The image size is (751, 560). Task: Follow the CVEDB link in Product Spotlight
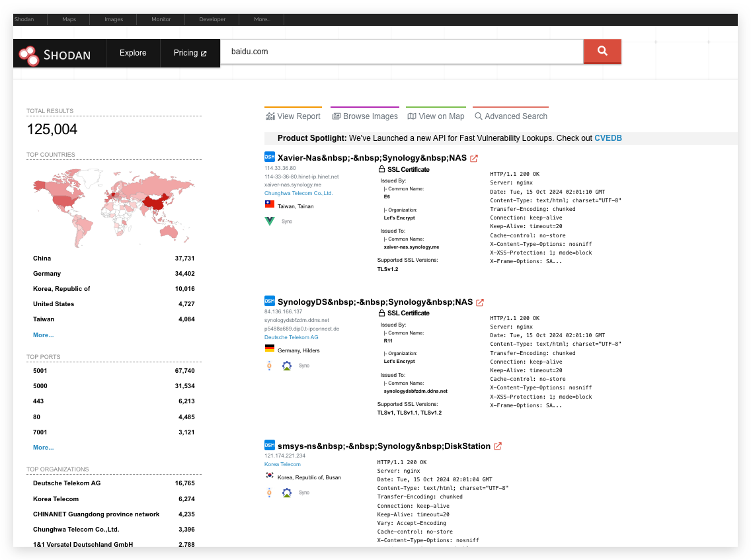(x=608, y=138)
